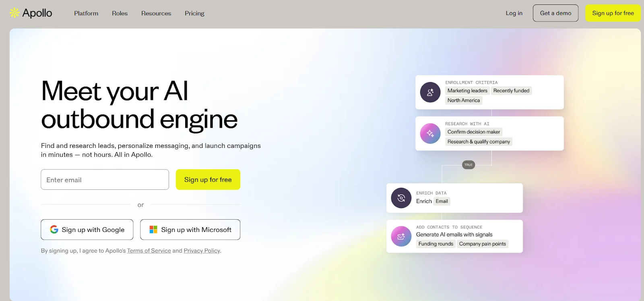Click the Add Contacts to Sequence envelope icon
Viewport: 644px width, 301px height.
(x=401, y=237)
